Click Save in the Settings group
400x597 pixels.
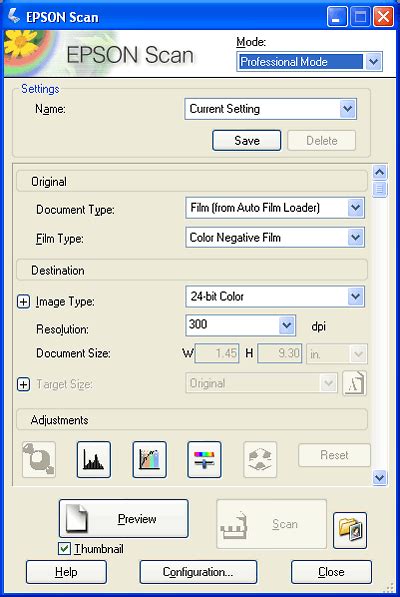tap(247, 140)
